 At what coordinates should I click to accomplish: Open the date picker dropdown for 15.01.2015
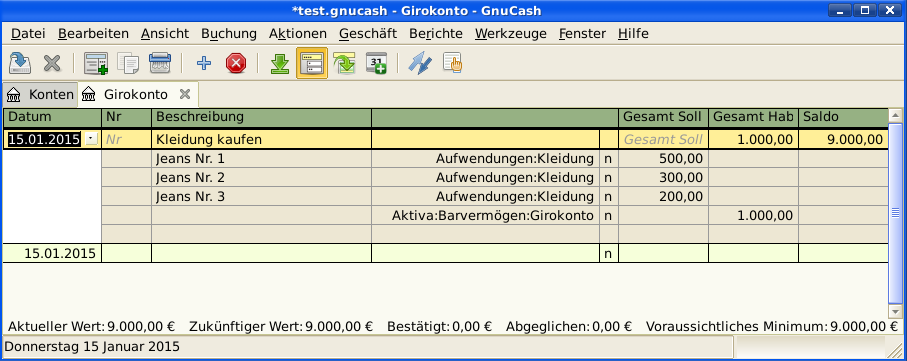[91, 139]
